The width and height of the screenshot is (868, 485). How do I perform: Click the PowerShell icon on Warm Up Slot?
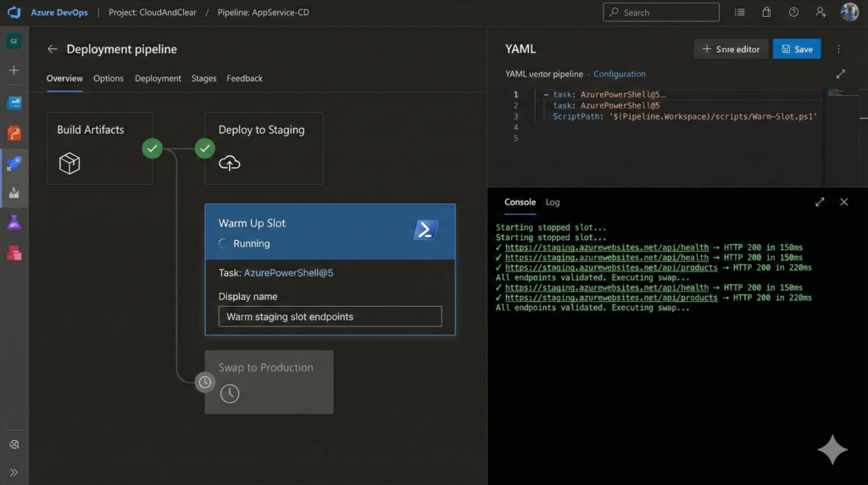(x=426, y=230)
